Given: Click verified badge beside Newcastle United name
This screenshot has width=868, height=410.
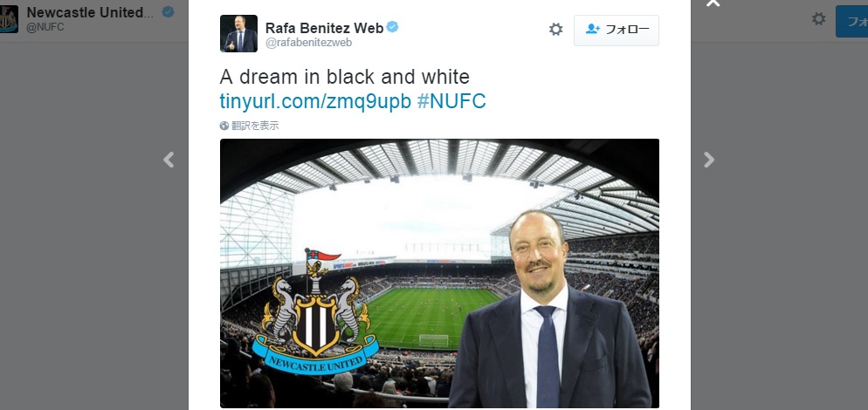Looking at the screenshot, I should click(168, 11).
